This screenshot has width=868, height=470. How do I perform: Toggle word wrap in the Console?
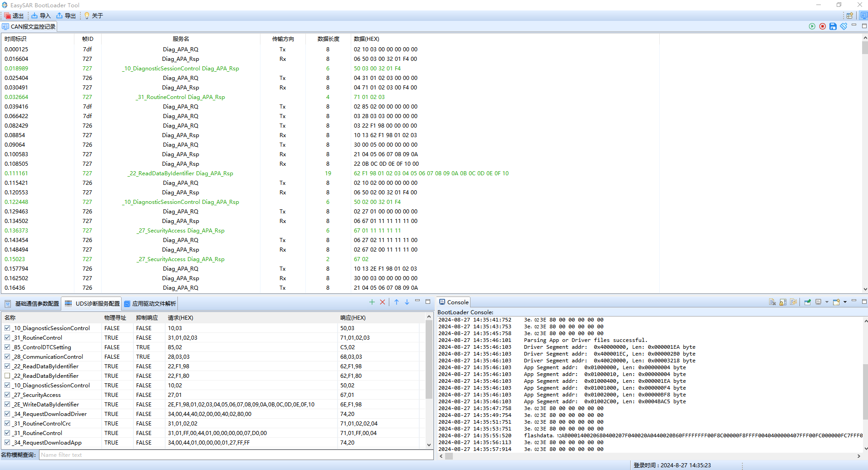click(x=794, y=302)
